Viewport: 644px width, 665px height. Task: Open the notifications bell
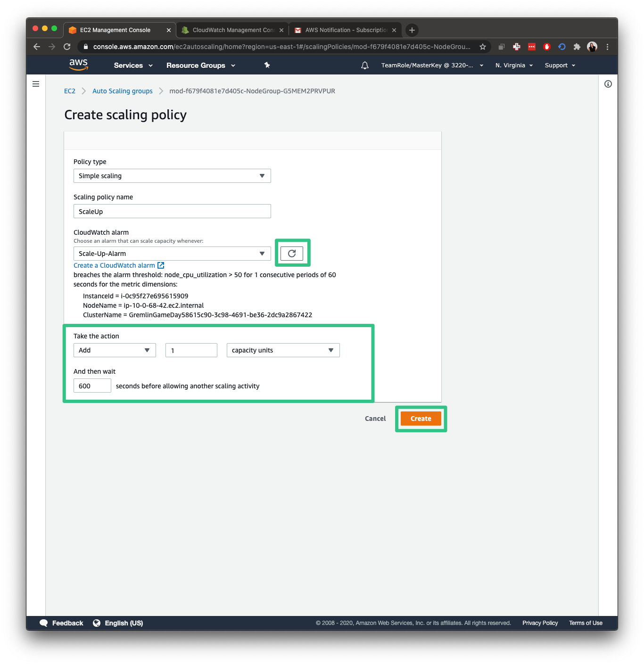click(x=365, y=66)
